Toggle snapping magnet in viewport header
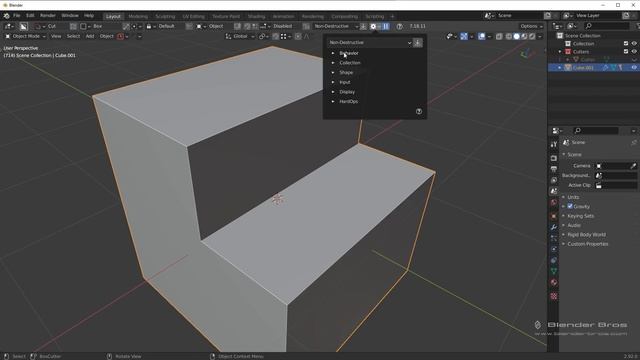Image resolution: width=640 pixels, height=360 pixels. [x=276, y=36]
